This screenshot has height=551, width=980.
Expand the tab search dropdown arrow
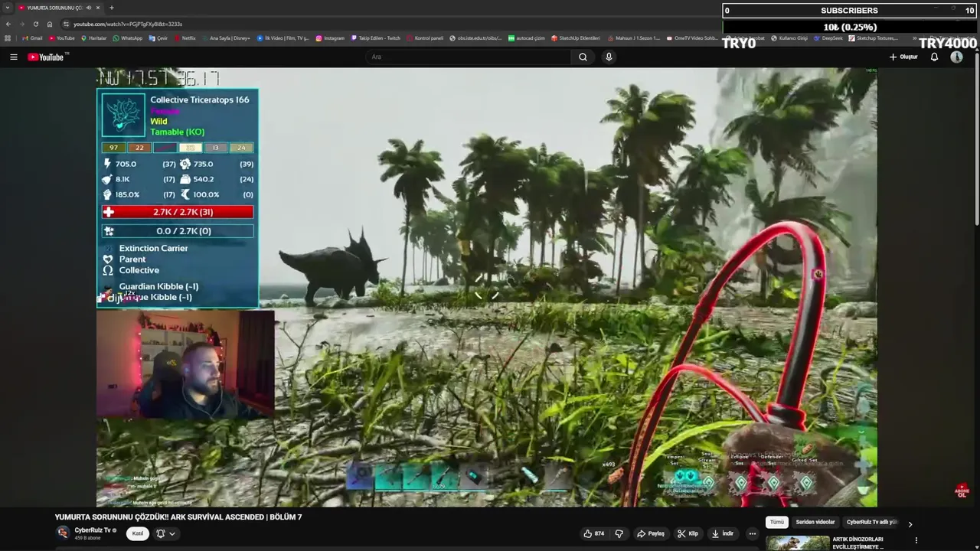coord(7,8)
